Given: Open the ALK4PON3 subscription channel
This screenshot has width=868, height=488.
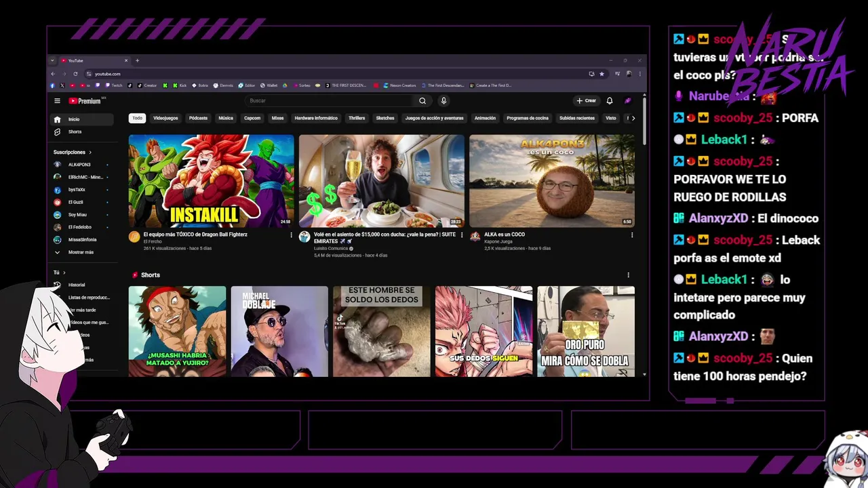Looking at the screenshot, I should 81,165.
